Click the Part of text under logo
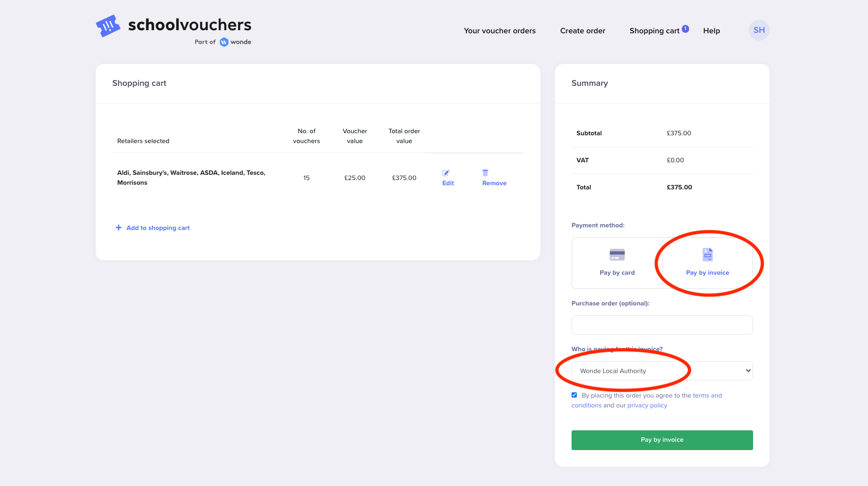Screen dimensions: 868x486 (x=205, y=42)
